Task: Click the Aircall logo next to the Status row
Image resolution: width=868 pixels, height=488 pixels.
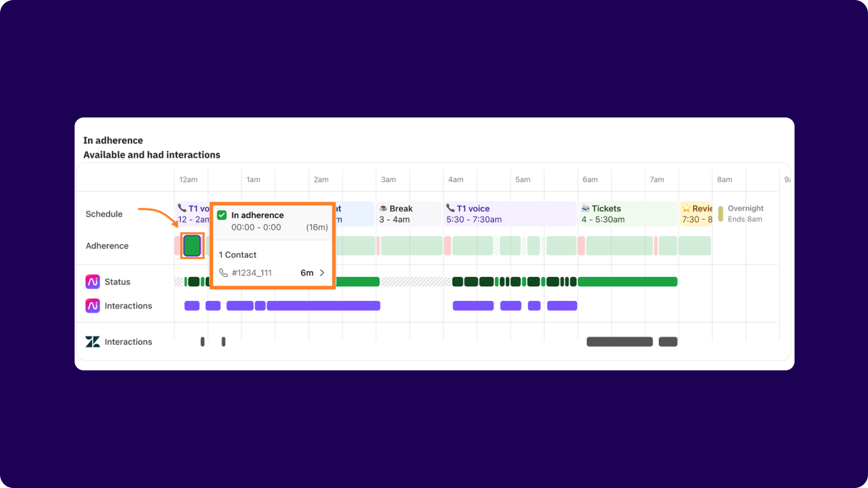Action: tap(92, 281)
